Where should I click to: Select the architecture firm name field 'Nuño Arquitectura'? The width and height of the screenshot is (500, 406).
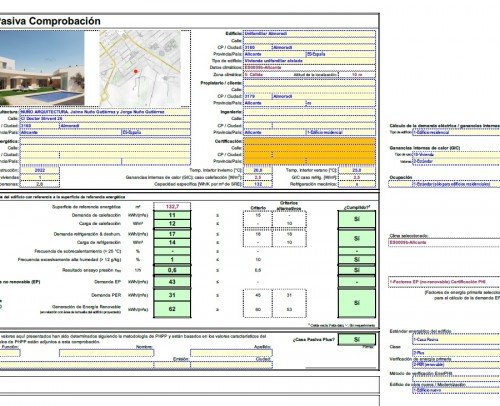tap(105, 112)
